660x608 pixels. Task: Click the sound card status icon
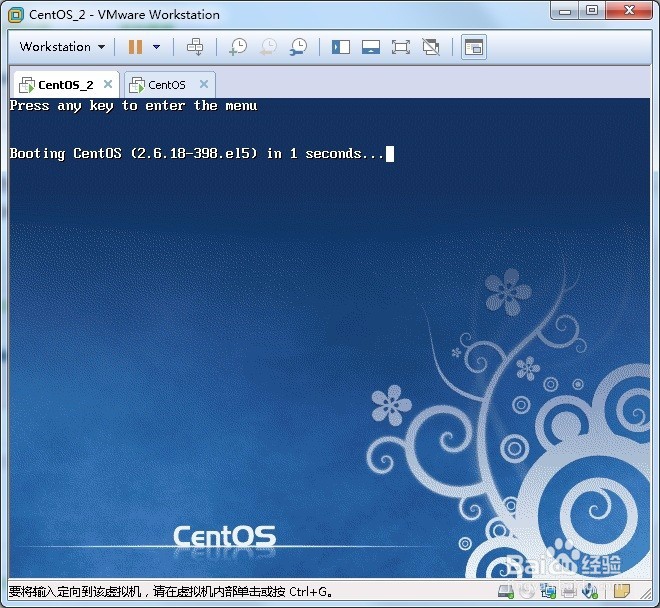click(590, 592)
